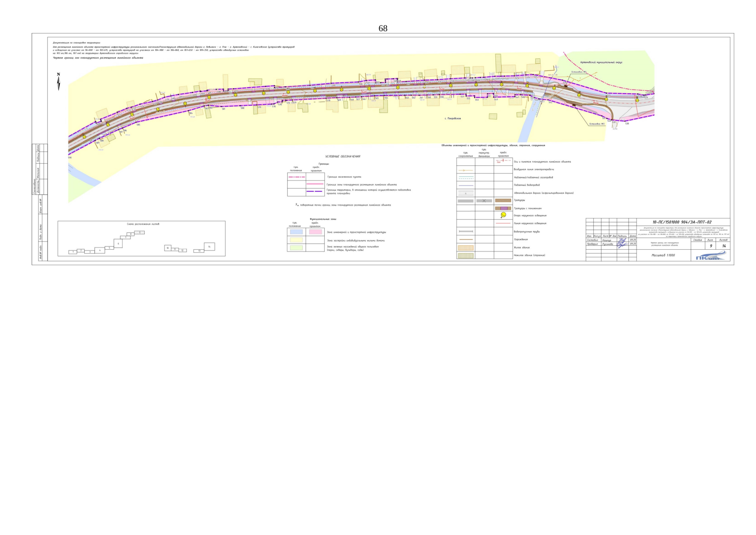Screen dimensions: 756x535
Task: Click sheet 14 box in layout scheme
Action: pos(209,247)
